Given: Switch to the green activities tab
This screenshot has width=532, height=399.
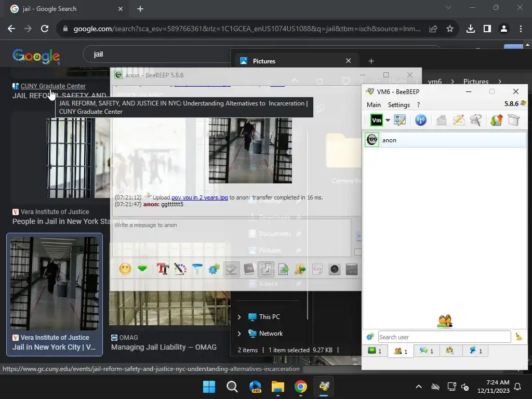Looking at the screenshot, I should [375, 351].
